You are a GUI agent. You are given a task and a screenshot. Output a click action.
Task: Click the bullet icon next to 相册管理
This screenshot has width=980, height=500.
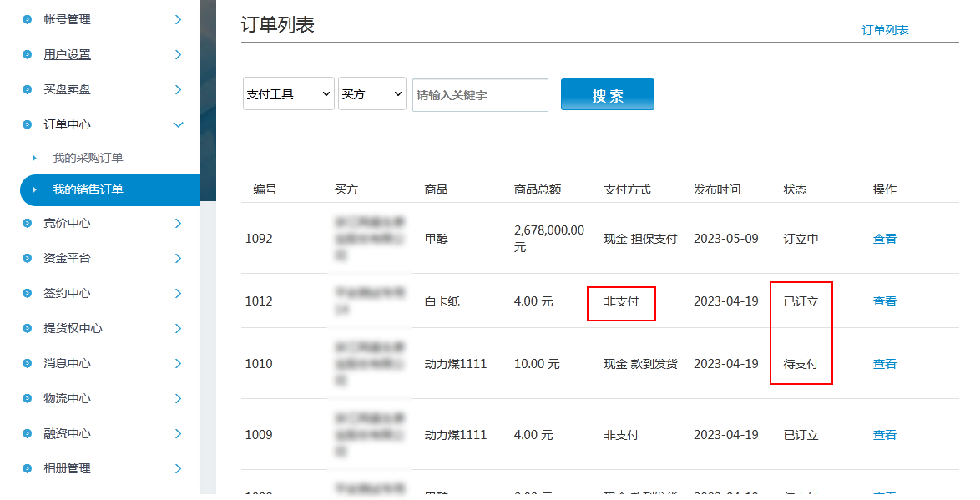pyautogui.click(x=28, y=468)
